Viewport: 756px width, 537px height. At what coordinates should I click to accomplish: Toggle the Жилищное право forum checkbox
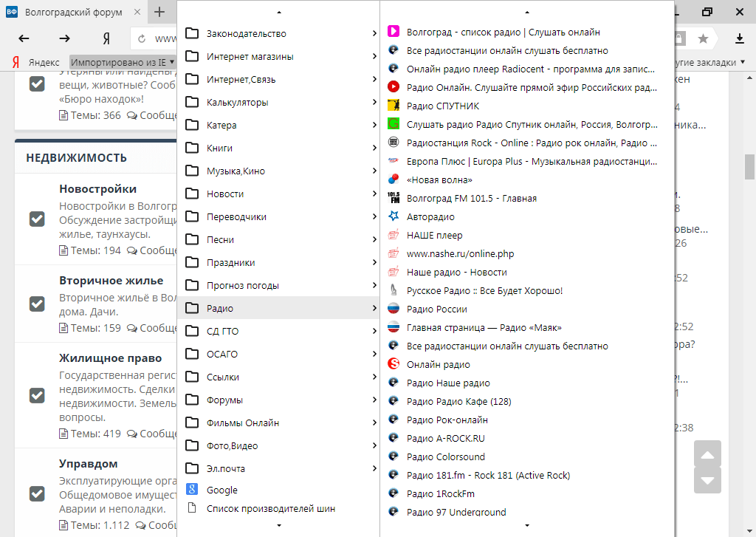[37, 396]
